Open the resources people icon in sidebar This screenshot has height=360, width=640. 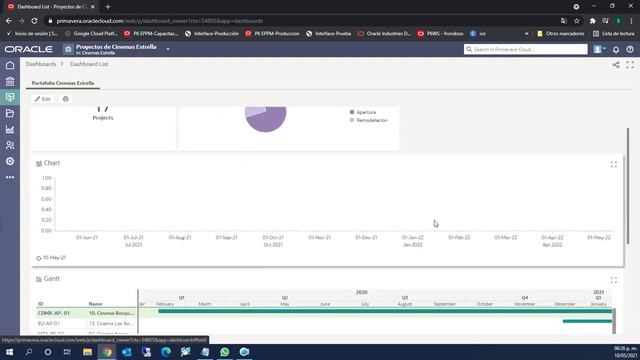(10, 145)
